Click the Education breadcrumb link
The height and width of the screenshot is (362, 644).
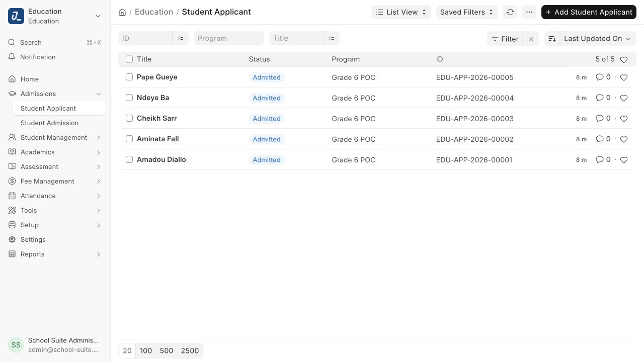pos(154,12)
